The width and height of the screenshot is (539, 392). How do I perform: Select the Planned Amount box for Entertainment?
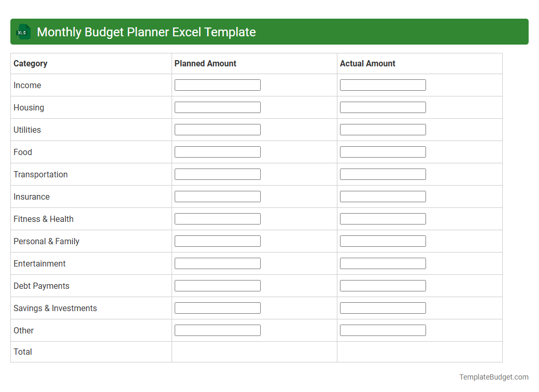tap(217, 263)
